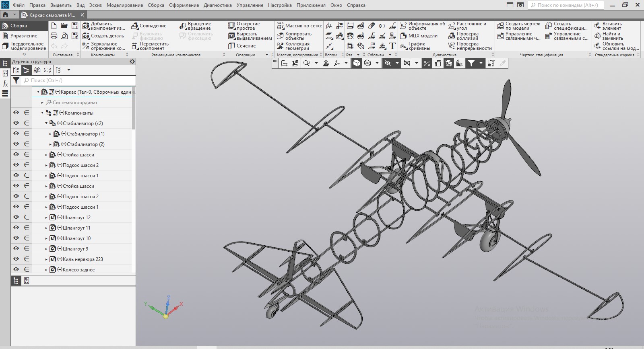The height and width of the screenshot is (349, 644).
Task: Click the Collision check icon
Action: pos(452,36)
